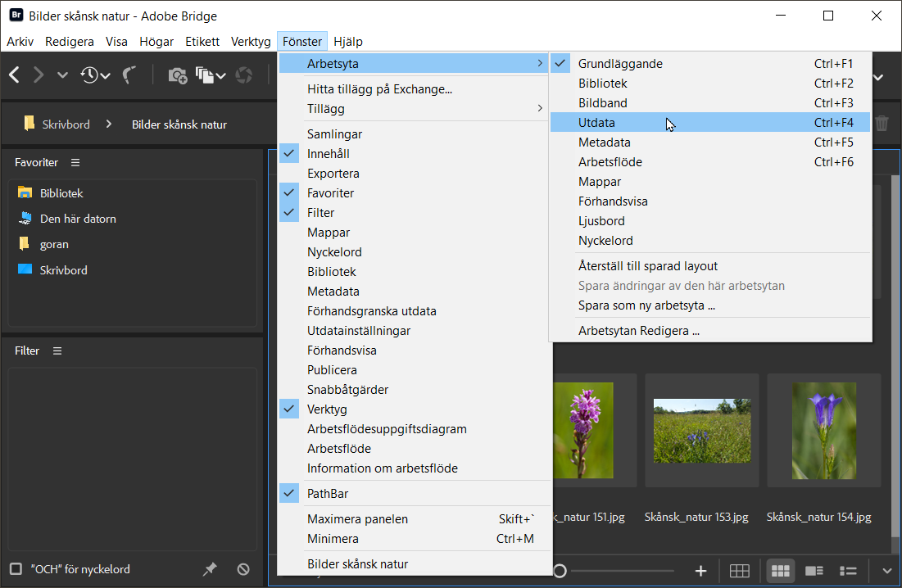Toggle the "OCH" för nyckelord checkbox

(x=16, y=569)
